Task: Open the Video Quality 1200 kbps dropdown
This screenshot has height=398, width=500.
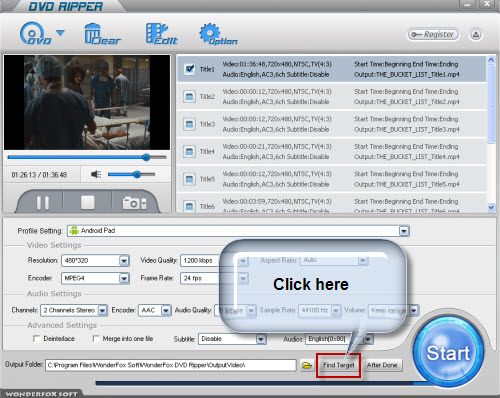Action: tap(243, 261)
